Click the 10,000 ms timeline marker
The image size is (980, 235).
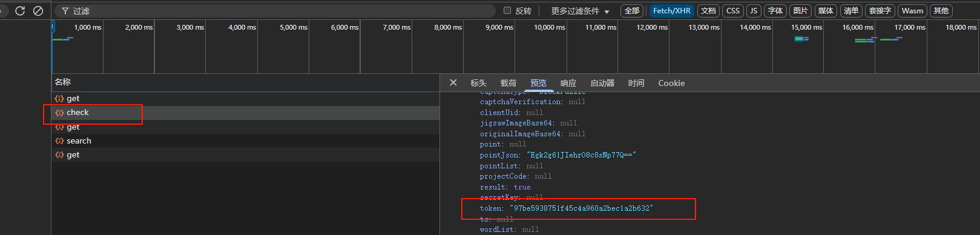pyautogui.click(x=549, y=27)
